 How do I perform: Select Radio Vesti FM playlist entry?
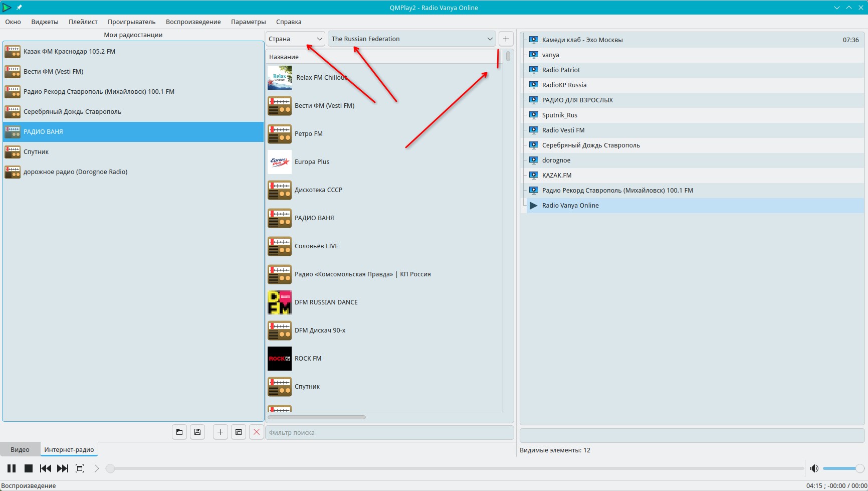coord(695,130)
